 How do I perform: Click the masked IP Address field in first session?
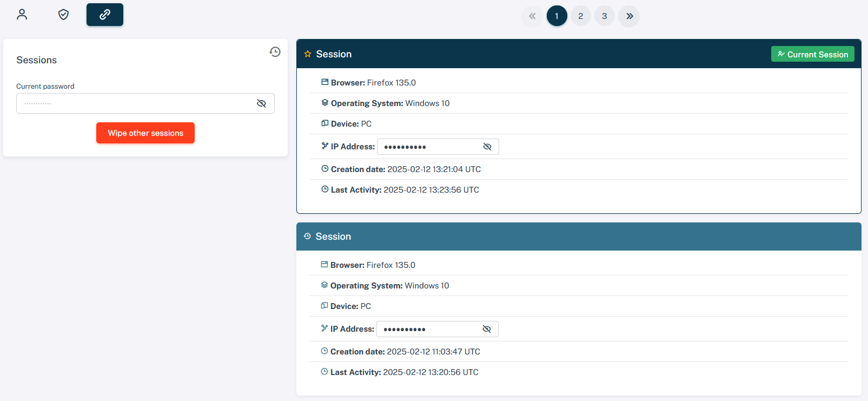click(x=427, y=147)
